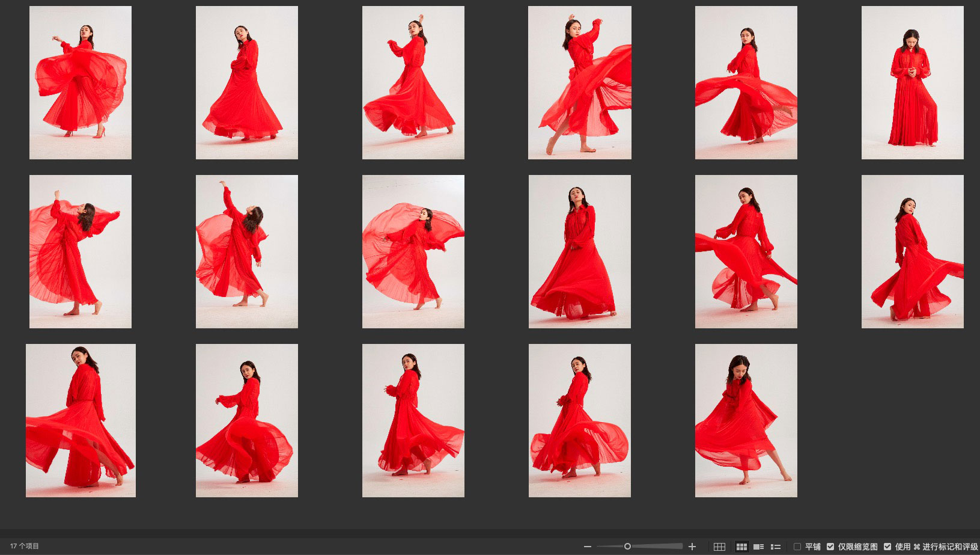This screenshot has height=555, width=980.
Task: Switch to thumbnails grid view
Action: point(741,547)
